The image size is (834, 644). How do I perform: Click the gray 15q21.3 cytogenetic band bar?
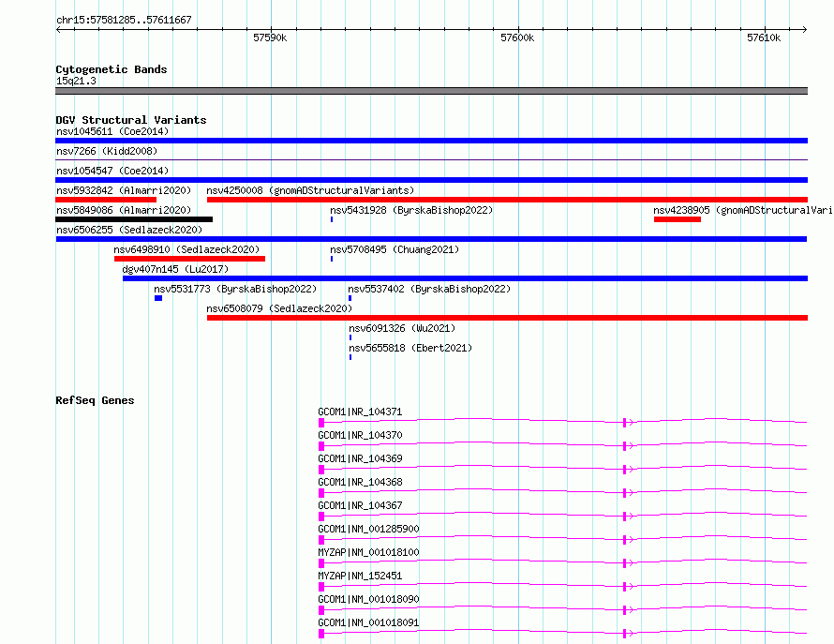(x=431, y=91)
